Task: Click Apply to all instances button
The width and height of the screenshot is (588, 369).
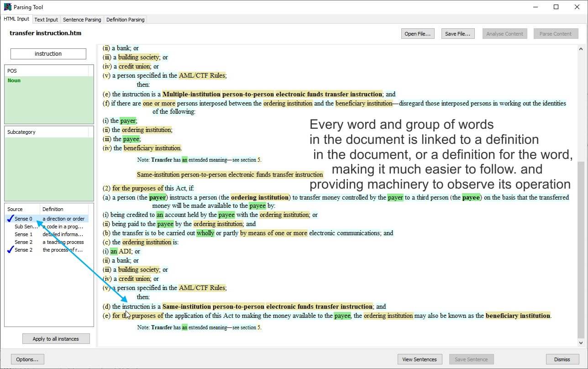Action: point(56,339)
